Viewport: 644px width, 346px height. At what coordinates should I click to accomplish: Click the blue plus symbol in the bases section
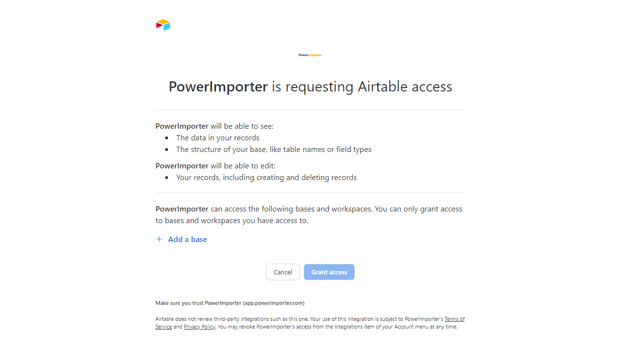pyautogui.click(x=159, y=239)
